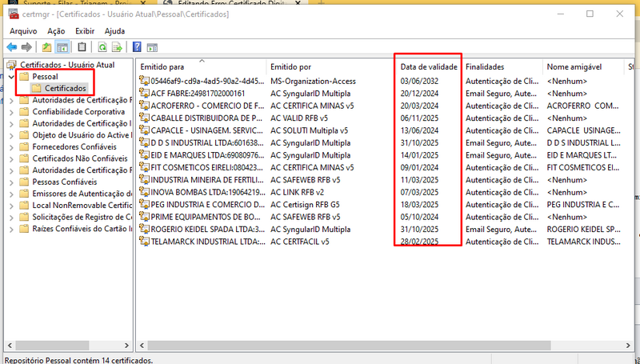Image resolution: width=640 pixels, height=364 pixels.
Task: Expand Local NonRemovable Certific node
Action: pyautogui.click(x=11, y=206)
